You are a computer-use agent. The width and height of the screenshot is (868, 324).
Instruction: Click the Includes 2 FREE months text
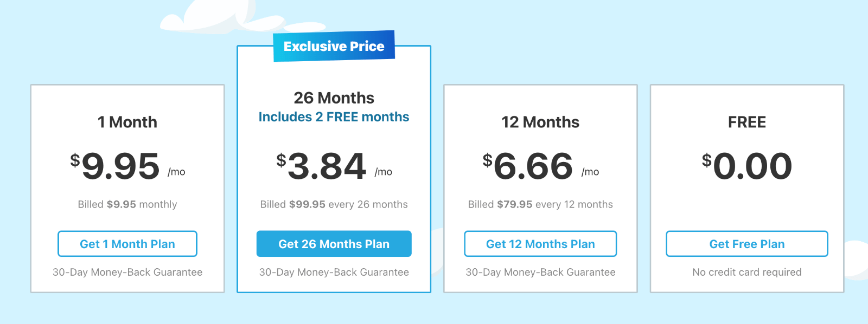click(334, 117)
